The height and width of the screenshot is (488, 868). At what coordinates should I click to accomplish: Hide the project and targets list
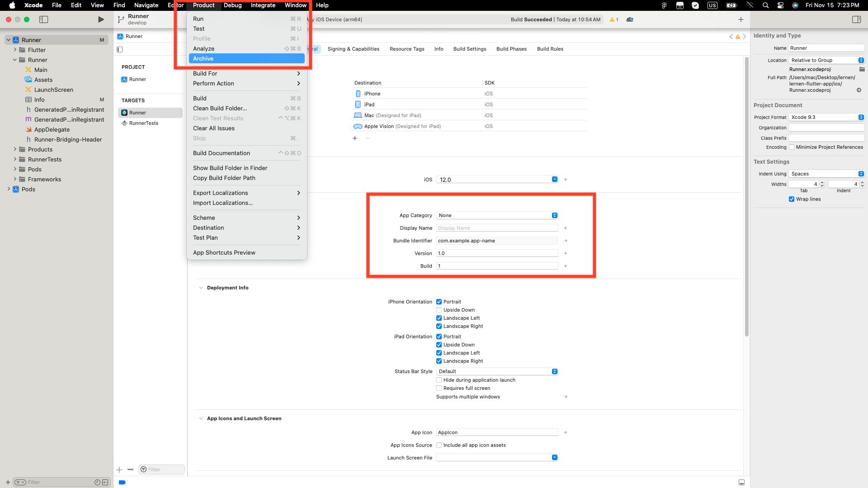coord(120,49)
